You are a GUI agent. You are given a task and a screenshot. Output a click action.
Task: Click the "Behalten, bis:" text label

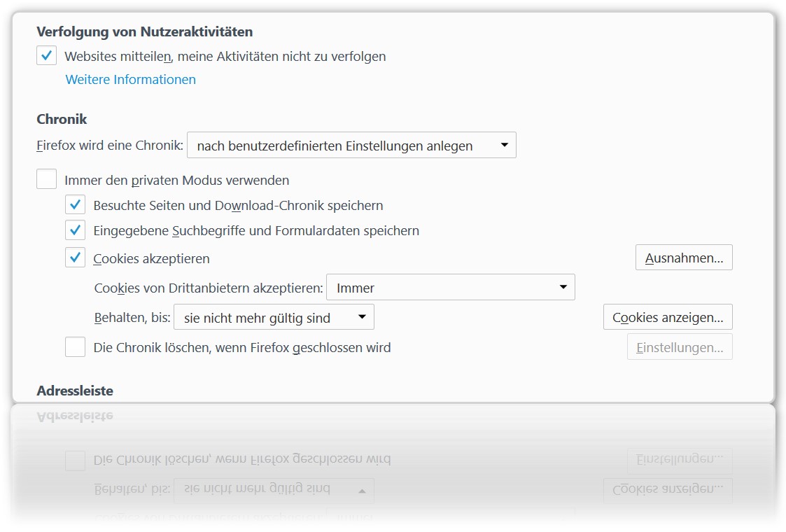132,318
